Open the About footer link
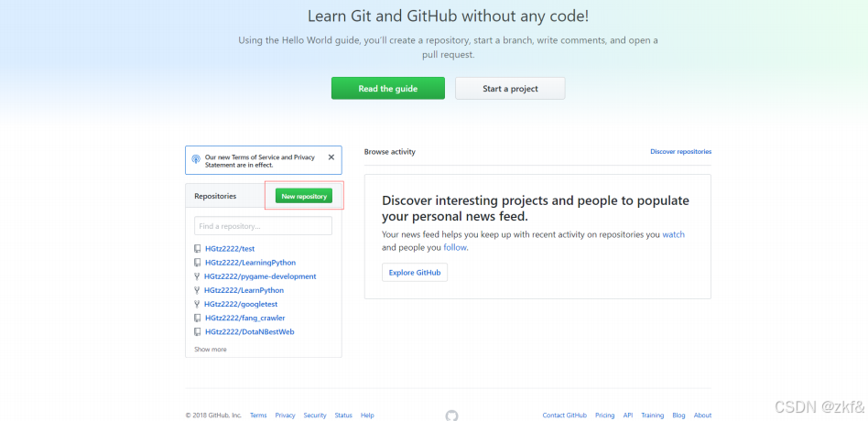This screenshot has height=421, width=868. pyautogui.click(x=702, y=416)
